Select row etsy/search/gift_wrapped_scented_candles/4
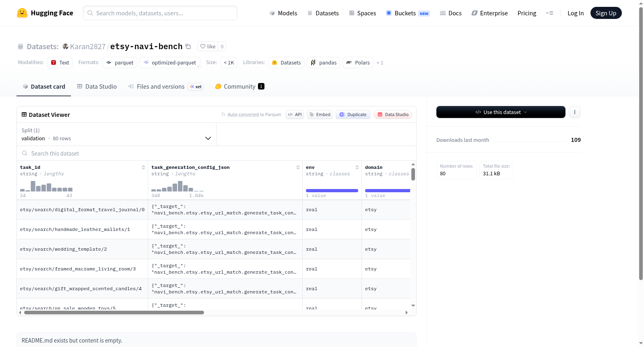Screen dimensions: 644x347 (81, 289)
